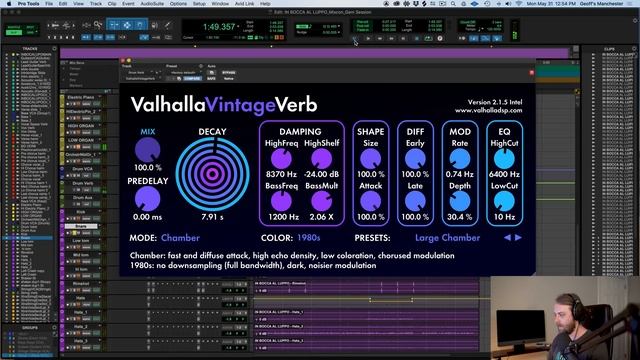Adjust the MOD Rate knob
Image resolution: width=640 pixels, height=360 pixels.
pyautogui.click(x=460, y=159)
